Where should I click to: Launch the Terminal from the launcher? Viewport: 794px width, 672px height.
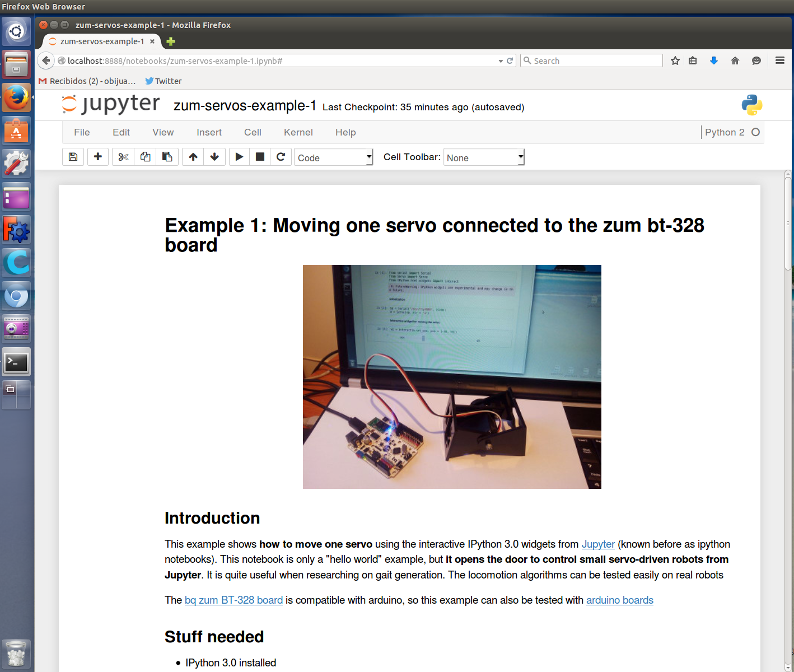[x=16, y=362]
